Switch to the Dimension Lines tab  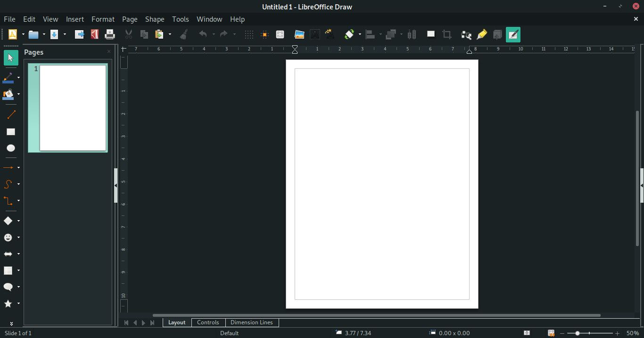251,322
